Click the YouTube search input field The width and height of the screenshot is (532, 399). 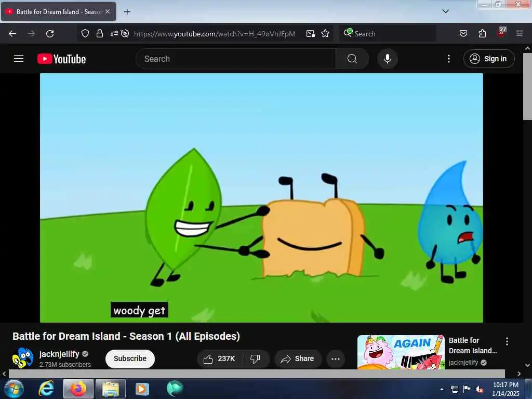pos(236,59)
